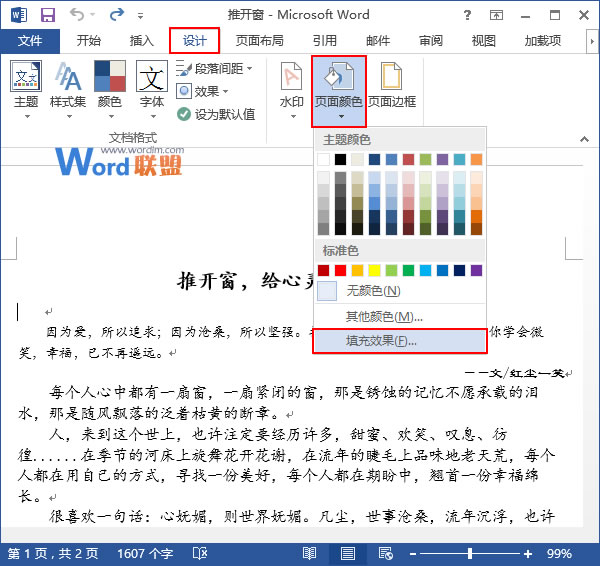Viewport: 600px width, 566px height.
Task: Switch to the Mailings (邮件) tab
Action: tap(378, 41)
